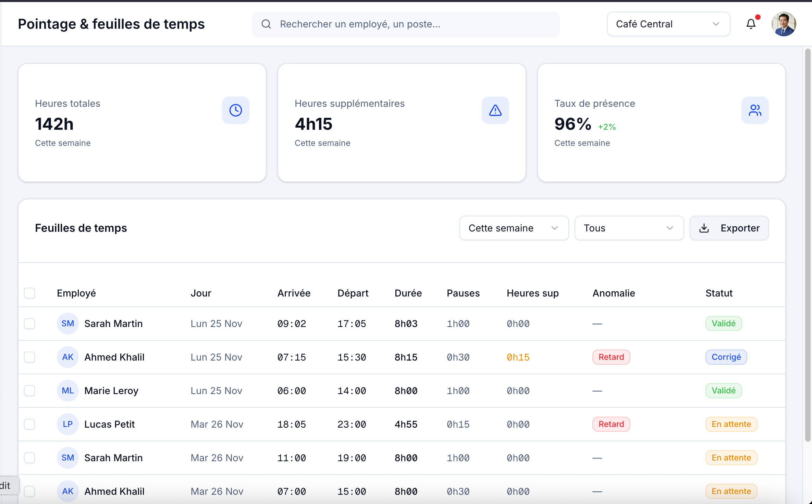Click the Heures sup column header
Image resolution: width=812 pixels, height=504 pixels.
(x=532, y=293)
